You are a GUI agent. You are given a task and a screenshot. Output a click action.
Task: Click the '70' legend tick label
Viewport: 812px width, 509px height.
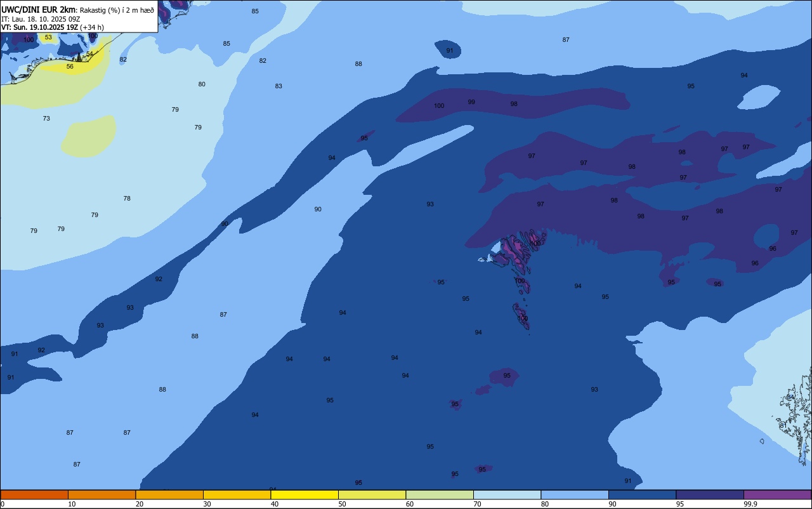coord(477,504)
